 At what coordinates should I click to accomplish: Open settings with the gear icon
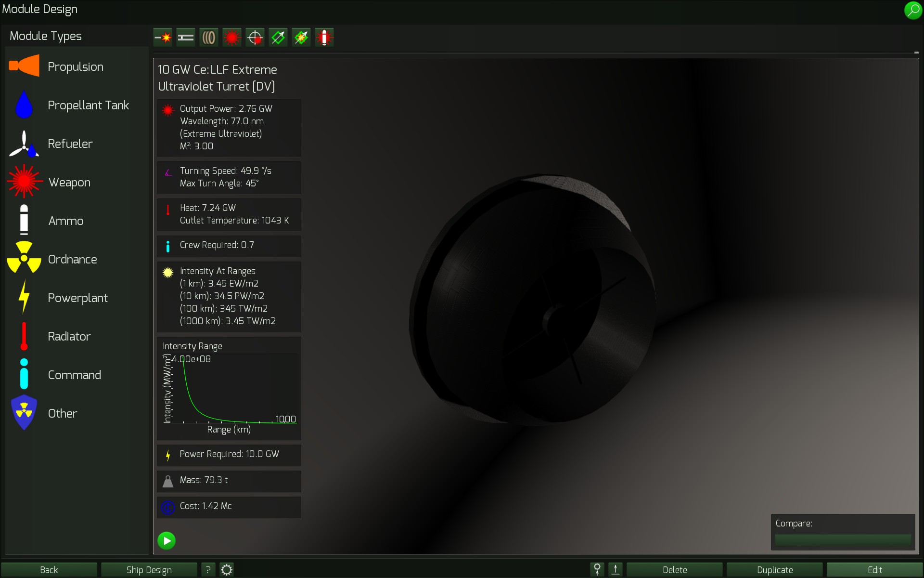pyautogui.click(x=227, y=570)
